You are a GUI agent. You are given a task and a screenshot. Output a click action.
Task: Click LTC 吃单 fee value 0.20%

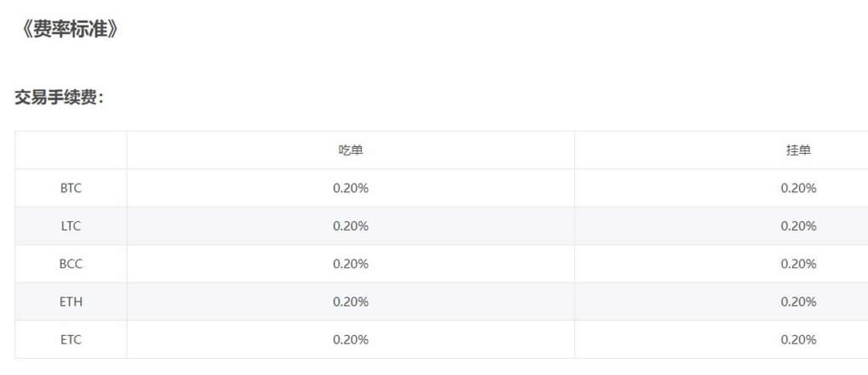[x=351, y=226]
